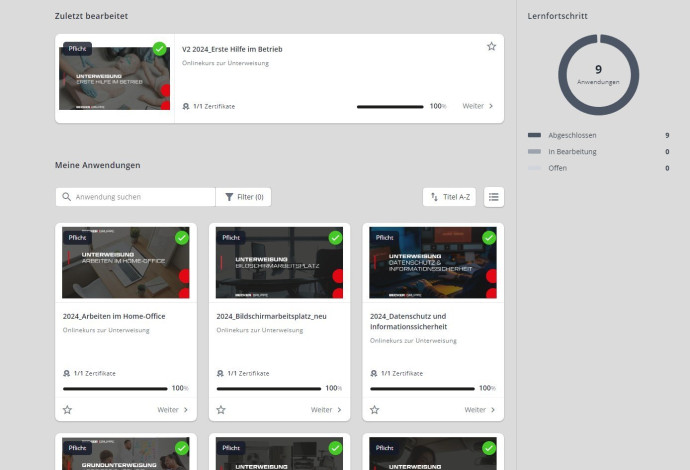Continue the Arbeiten im Home-Office course
Viewport: 690px width, 470px height.
coord(172,410)
